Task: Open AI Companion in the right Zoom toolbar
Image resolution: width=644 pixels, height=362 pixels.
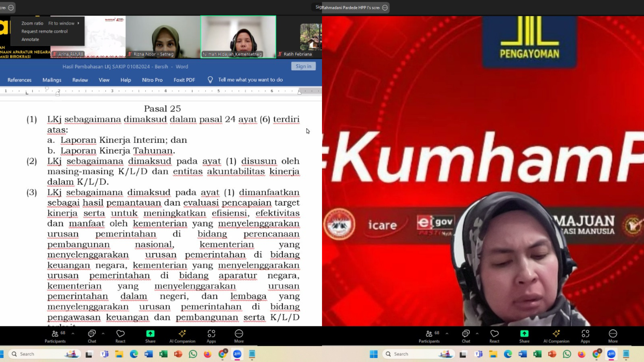Action: (x=556, y=336)
